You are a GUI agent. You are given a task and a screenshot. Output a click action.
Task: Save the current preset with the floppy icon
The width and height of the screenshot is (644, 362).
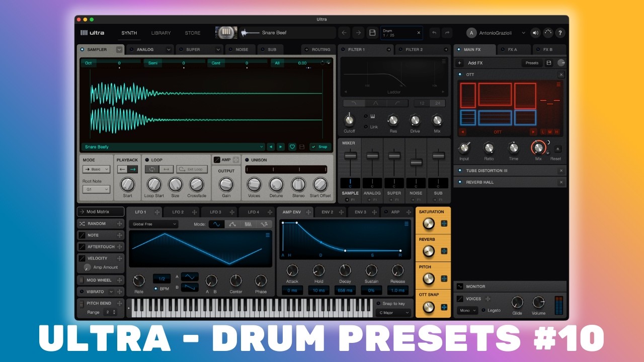(372, 33)
